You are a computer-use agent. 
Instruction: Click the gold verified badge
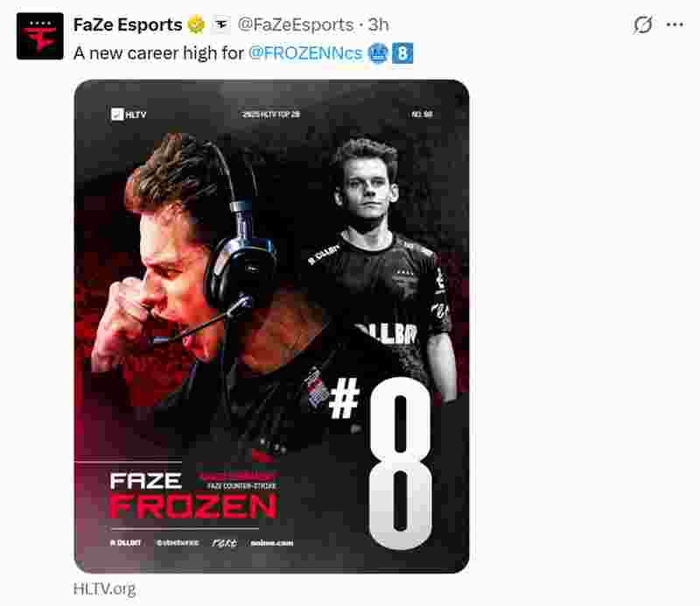pos(196,25)
